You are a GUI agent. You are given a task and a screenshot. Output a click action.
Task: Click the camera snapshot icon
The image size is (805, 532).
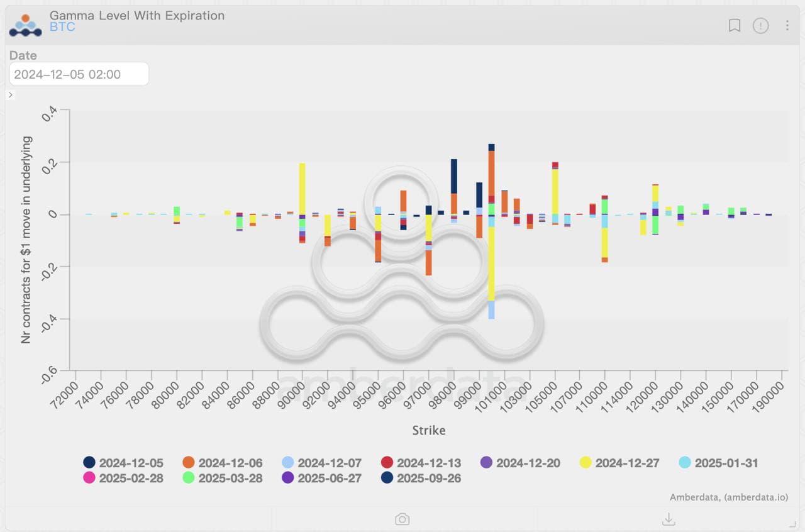[402, 519]
